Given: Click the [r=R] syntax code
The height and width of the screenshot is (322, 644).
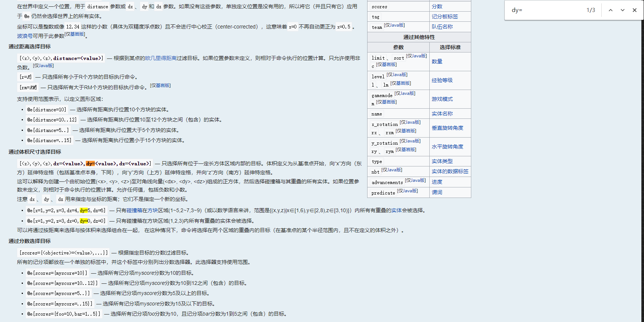Looking at the screenshot, I should 25,77.
